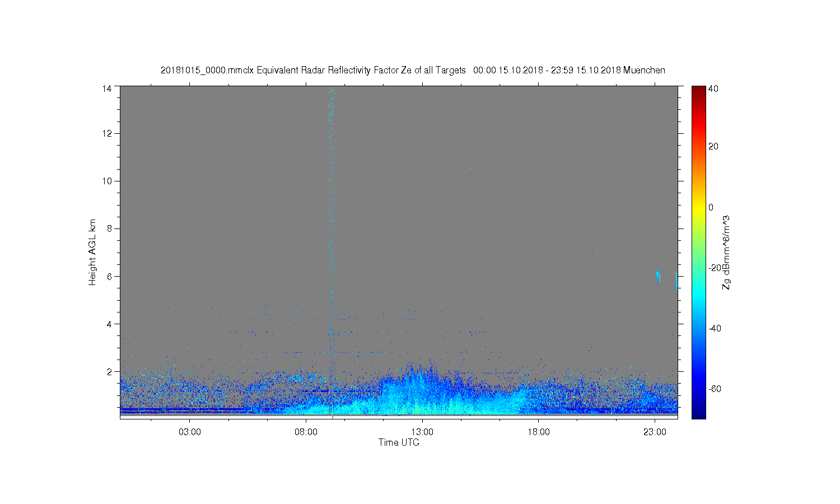Screen dimensions: 840x504
Task: Click the colorbar value -40
Action: tap(715, 328)
